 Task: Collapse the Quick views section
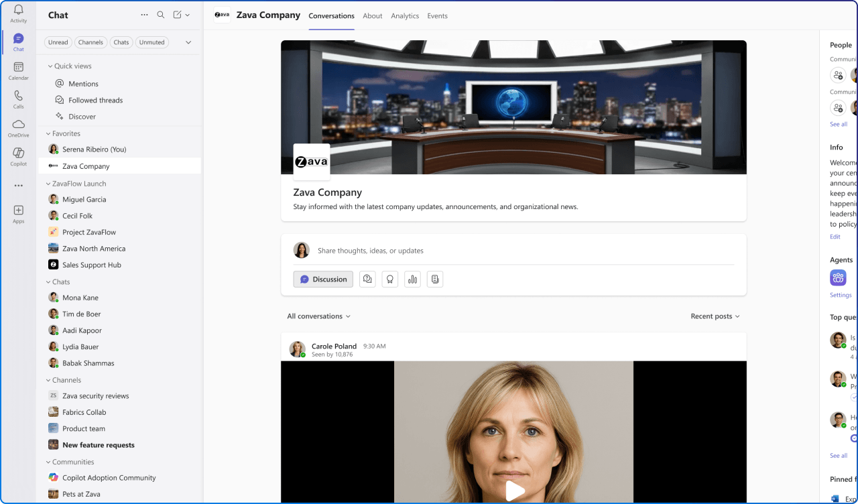click(70, 66)
